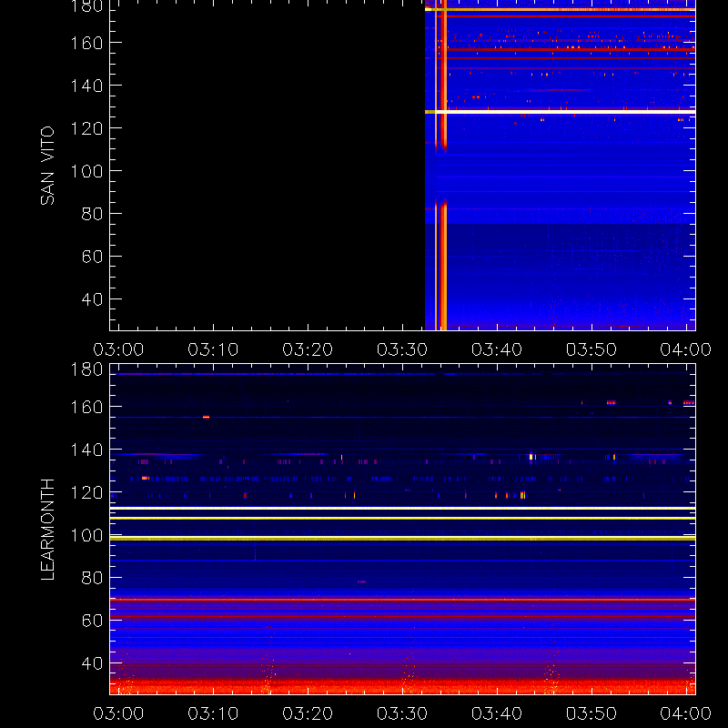Click the 03:00 time label under San Vito plot
Viewport: 728px width, 728px height.
coord(118,349)
